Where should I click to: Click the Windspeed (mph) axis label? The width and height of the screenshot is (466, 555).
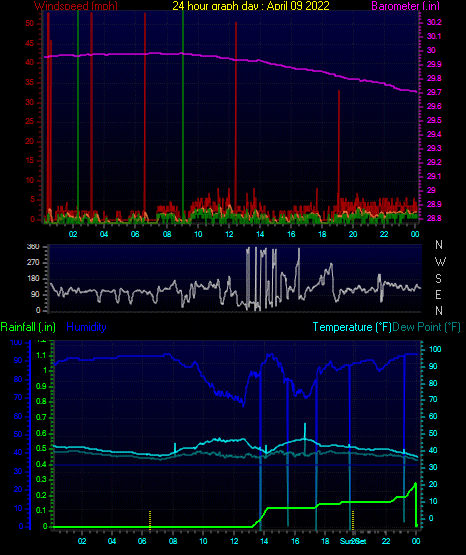point(76,6)
